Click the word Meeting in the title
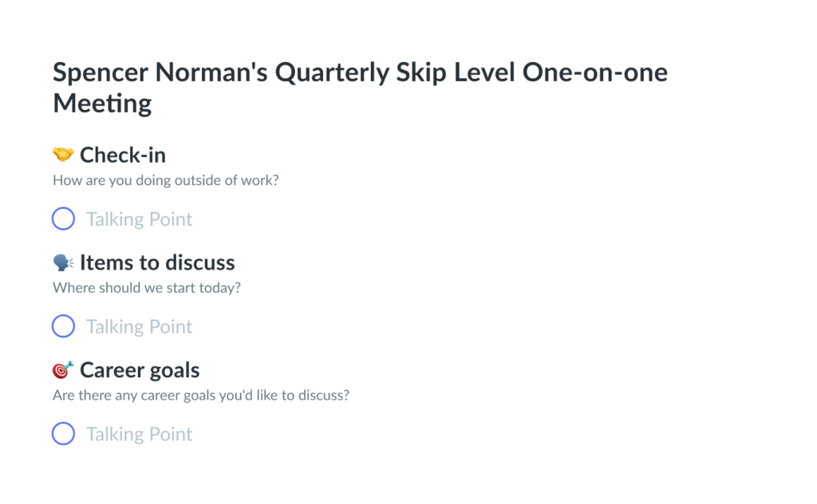The height and width of the screenshot is (504, 817). (x=102, y=104)
